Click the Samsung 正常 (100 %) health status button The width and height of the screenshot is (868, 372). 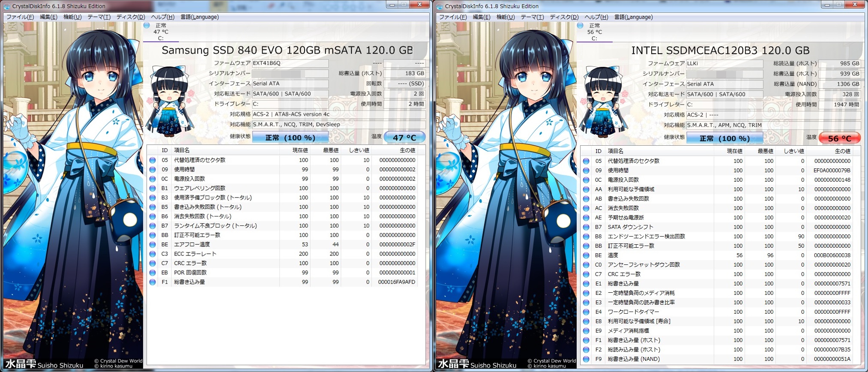coord(290,138)
